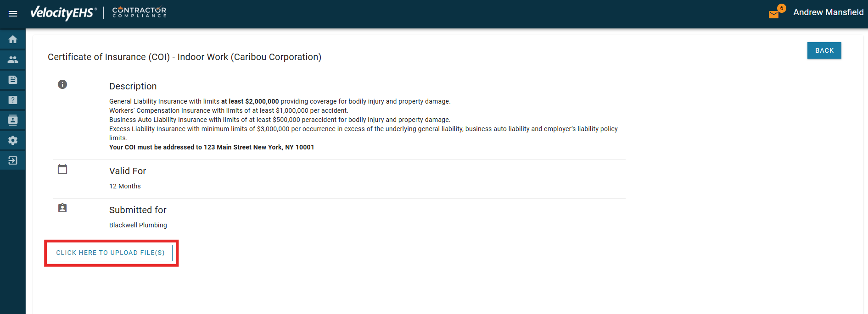Go to the Home sidebar icon
The image size is (868, 314).
click(13, 39)
